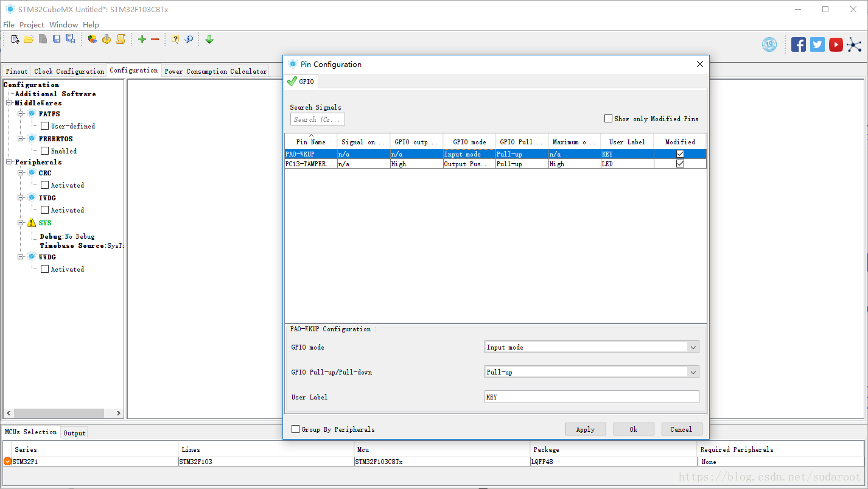This screenshot has height=489, width=868.
Task: Click the CRC peripheral cube icon
Action: click(x=32, y=172)
